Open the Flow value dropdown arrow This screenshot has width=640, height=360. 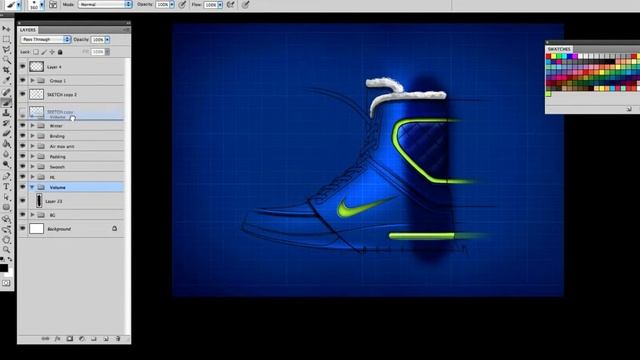[x=220, y=5]
